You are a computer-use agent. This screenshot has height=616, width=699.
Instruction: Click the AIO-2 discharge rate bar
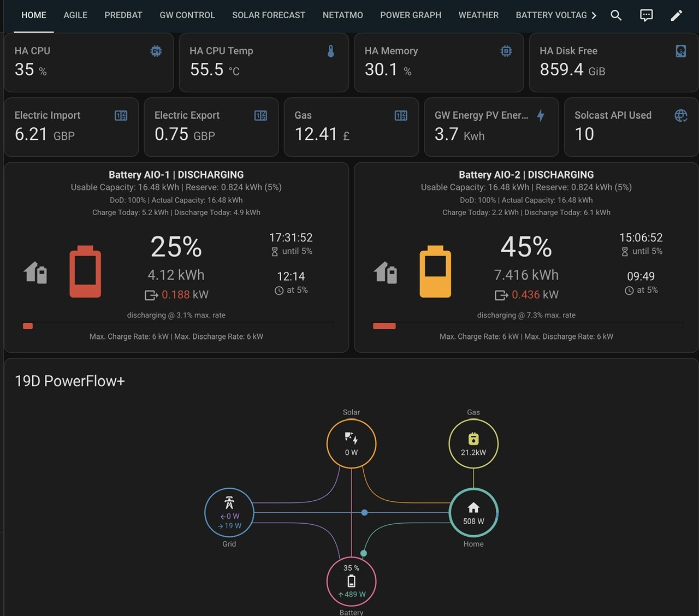528,326
